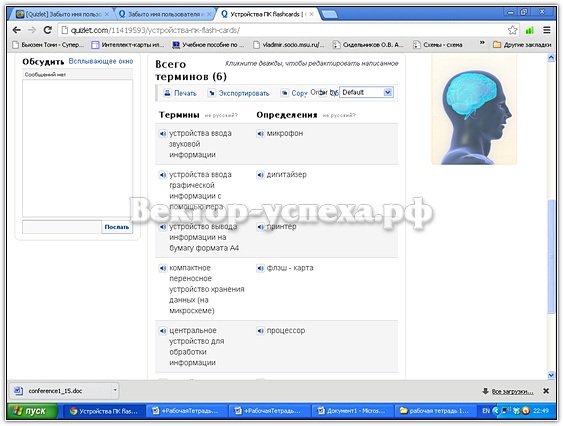Play audio for definition «микрофон»
Screen dimensions: 563x426
click(260, 134)
